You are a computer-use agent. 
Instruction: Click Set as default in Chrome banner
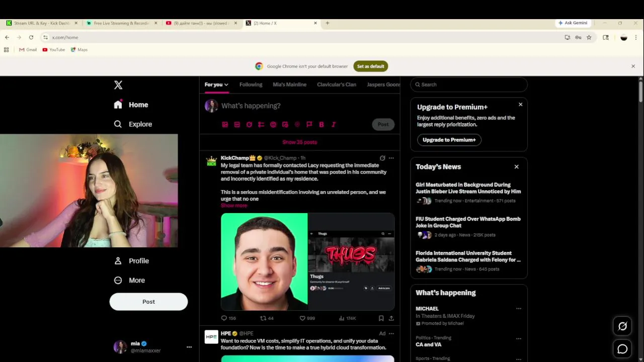[371, 66]
